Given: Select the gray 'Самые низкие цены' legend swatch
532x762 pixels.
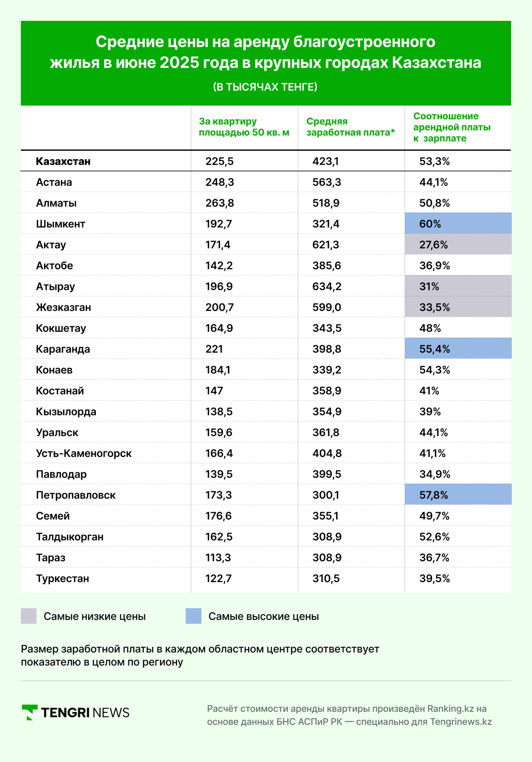Looking at the screenshot, I should coord(29,616).
